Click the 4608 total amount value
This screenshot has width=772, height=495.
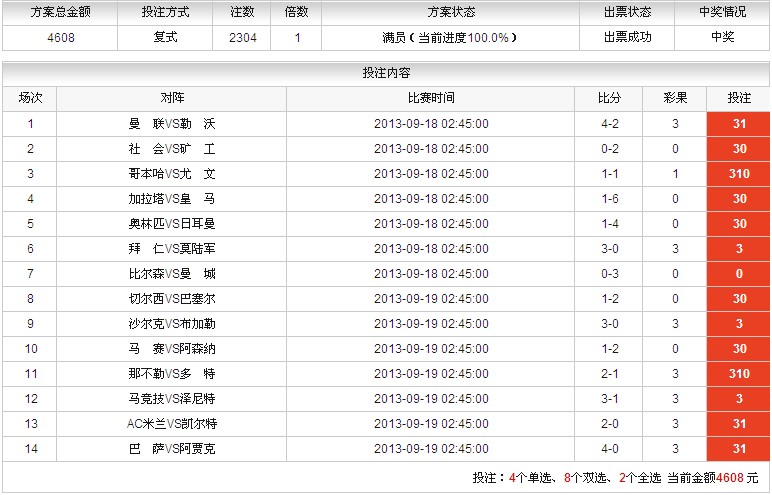(61, 38)
